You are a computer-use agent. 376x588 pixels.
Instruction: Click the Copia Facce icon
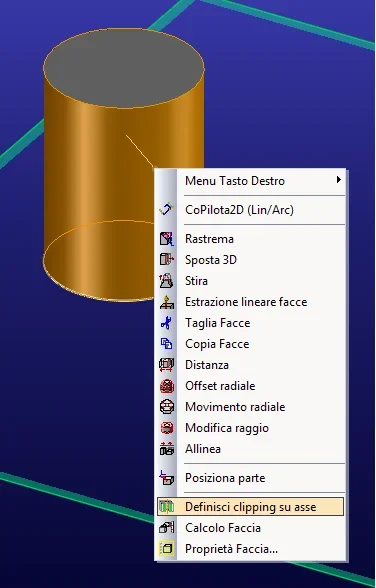(167, 344)
